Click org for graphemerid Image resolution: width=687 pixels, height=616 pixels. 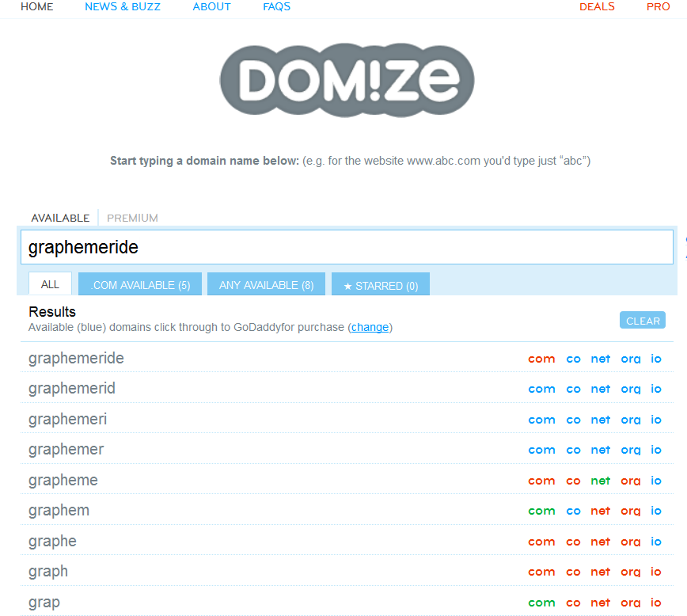point(631,389)
